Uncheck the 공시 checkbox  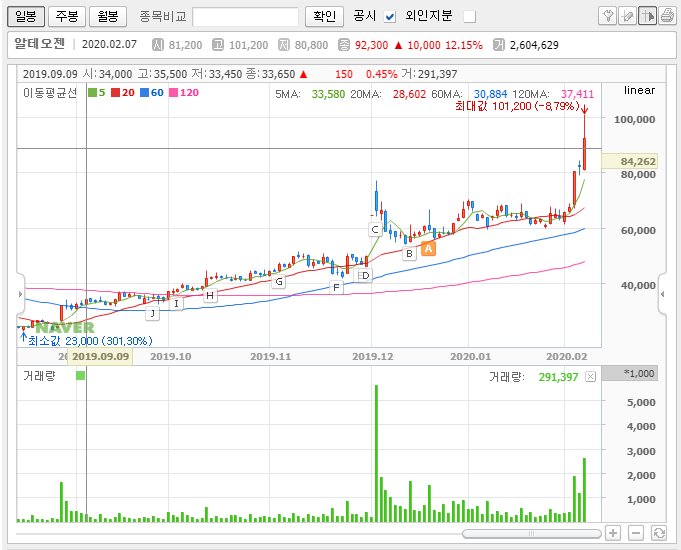390,16
